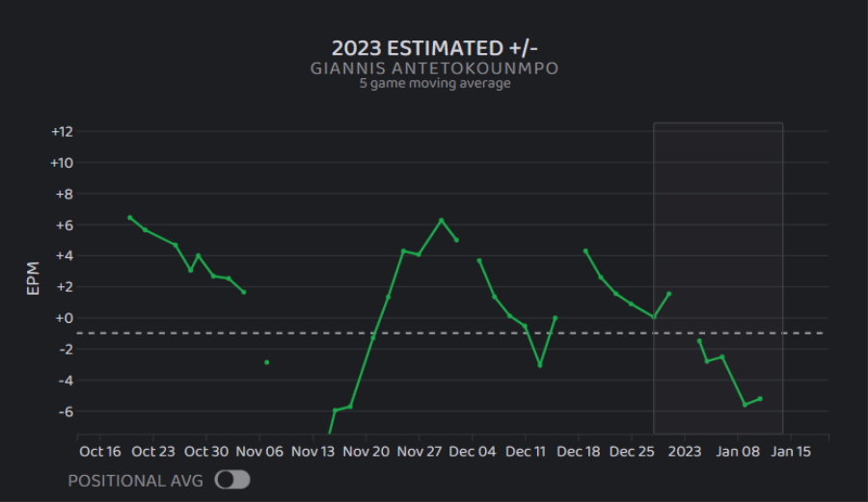Viewport: 868px width, 502px height.
Task: Click the '-6' y-axis label
Action: (66, 411)
